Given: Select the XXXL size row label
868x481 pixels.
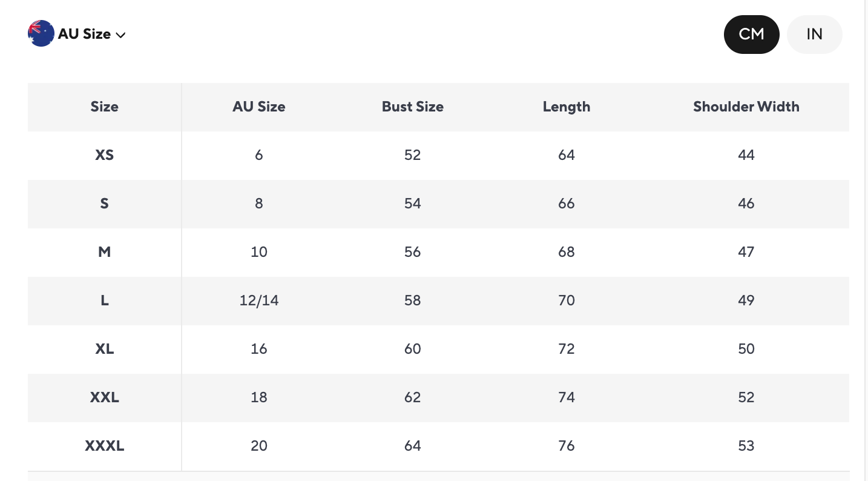Looking at the screenshot, I should click(104, 446).
